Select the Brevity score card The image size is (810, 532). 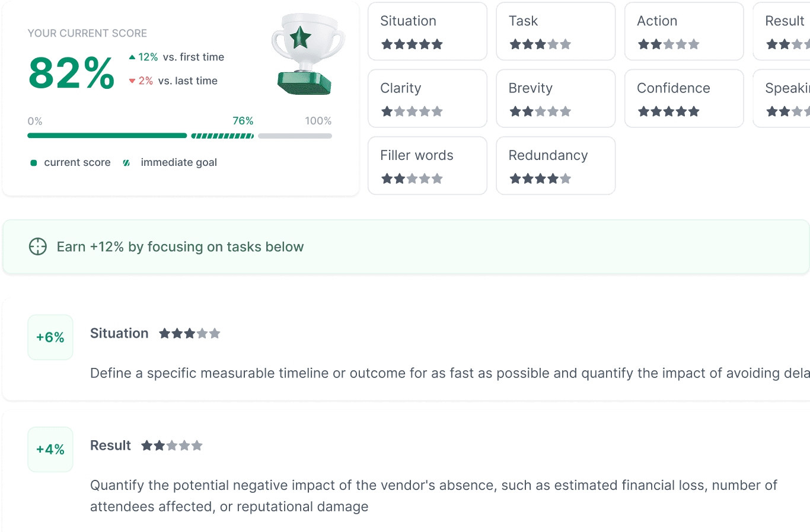[x=555, y=98]
